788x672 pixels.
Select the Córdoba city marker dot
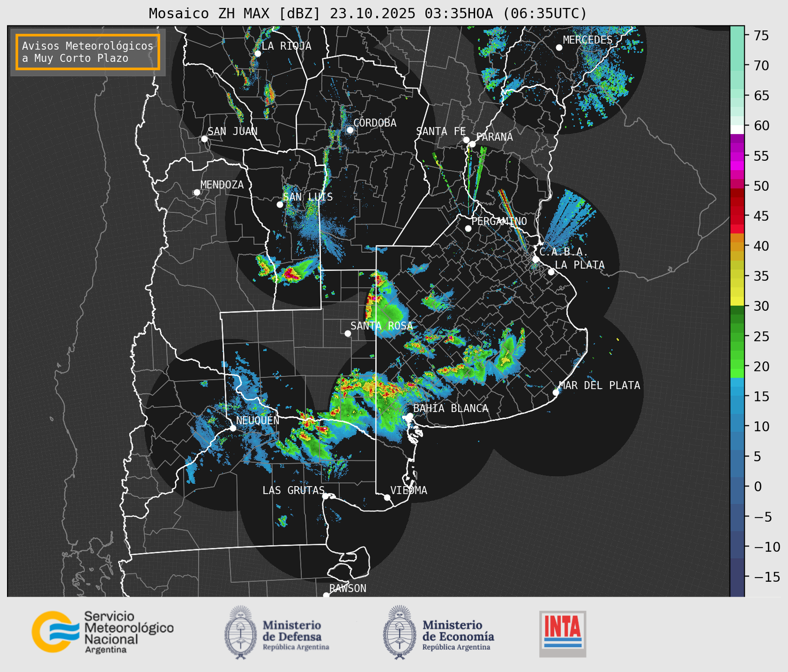[350, 130]
